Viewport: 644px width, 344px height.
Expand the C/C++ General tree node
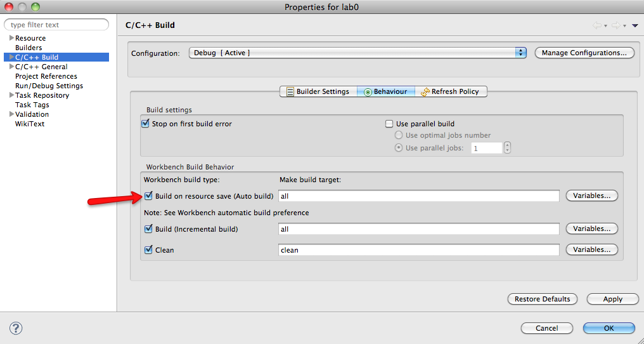pos(11,67)
